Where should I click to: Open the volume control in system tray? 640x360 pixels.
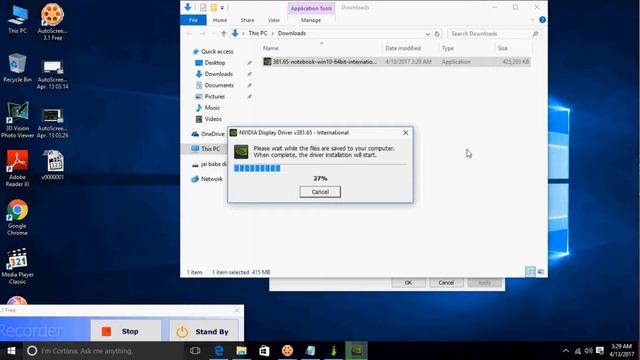point(588,351)
